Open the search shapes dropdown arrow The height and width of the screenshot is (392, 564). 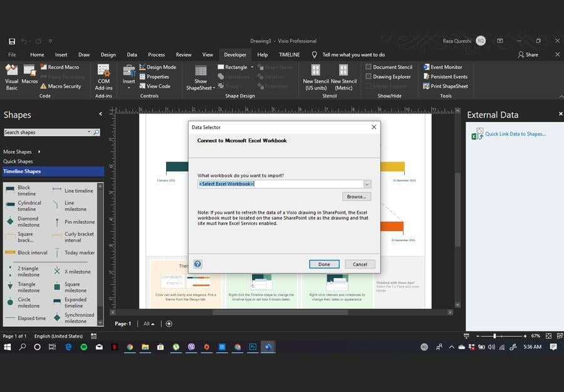click(89, 132)
